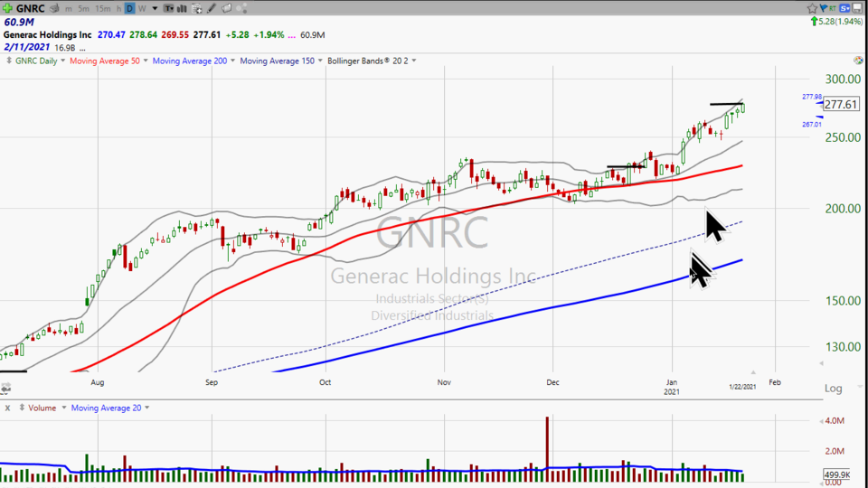Screen dimensions: 868x488
Task: Open the Moving Average 50 dropdown arrow
Action: point(146,61)
